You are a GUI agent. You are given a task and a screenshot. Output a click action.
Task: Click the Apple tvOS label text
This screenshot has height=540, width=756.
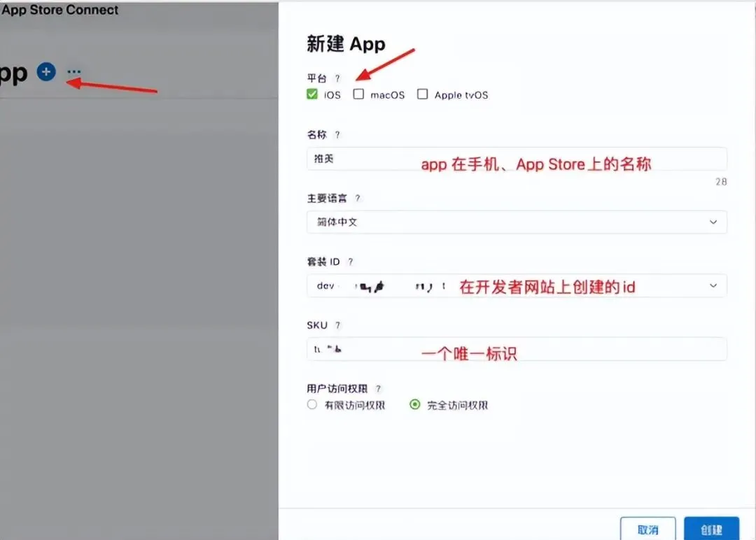[461, 95]
